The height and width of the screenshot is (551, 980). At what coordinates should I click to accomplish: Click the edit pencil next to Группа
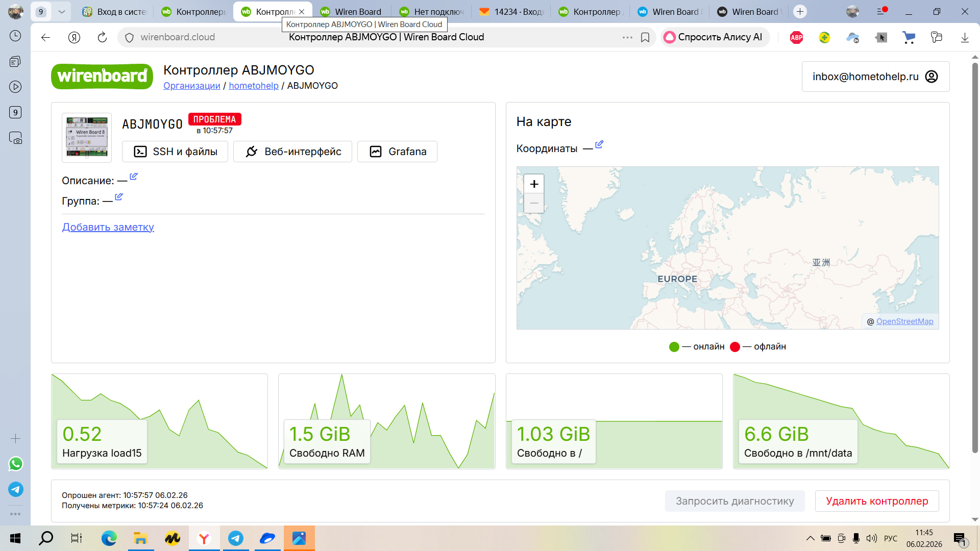[119, 197]
